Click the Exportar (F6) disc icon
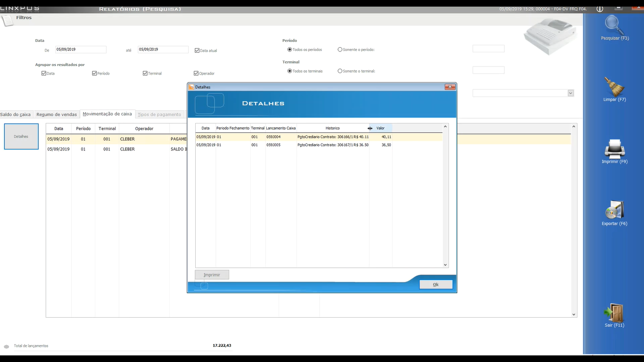The image size is (644, 362). [614, 210]
